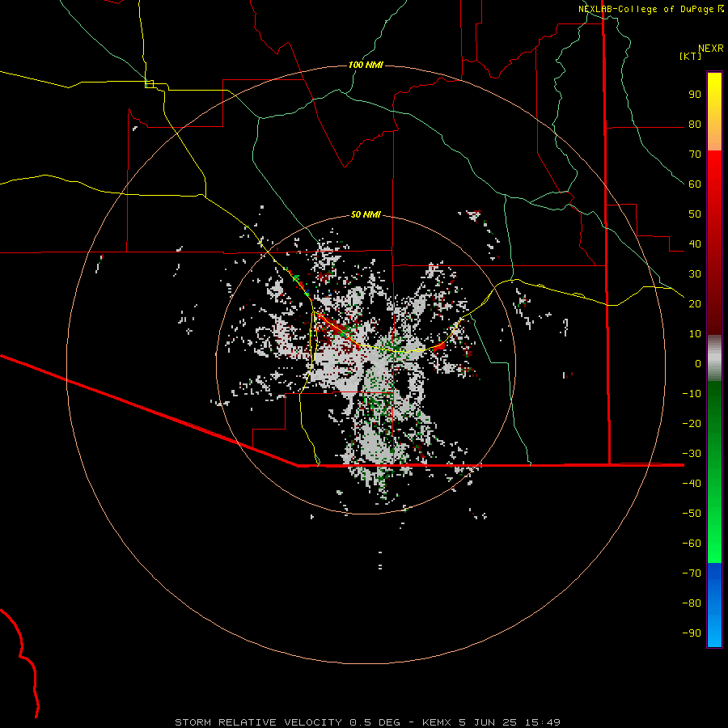
Task: Click the -10 value on velocity scale
Action: coord(692,394)
